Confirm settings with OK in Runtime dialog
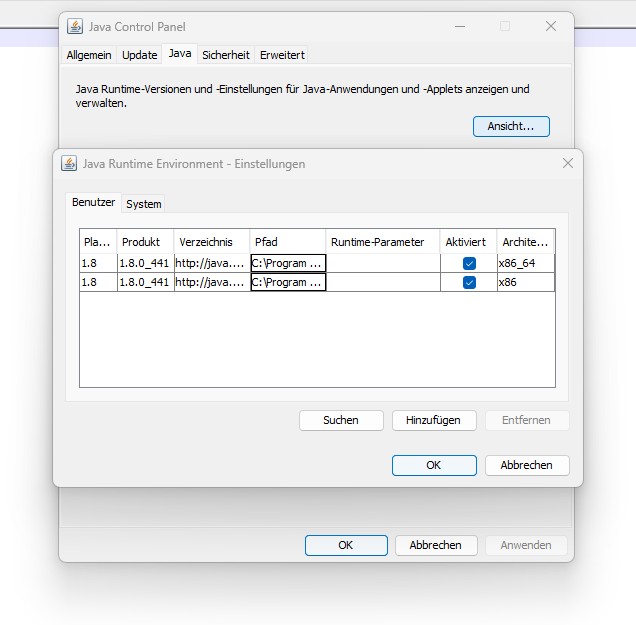 [x=433, y=465]
